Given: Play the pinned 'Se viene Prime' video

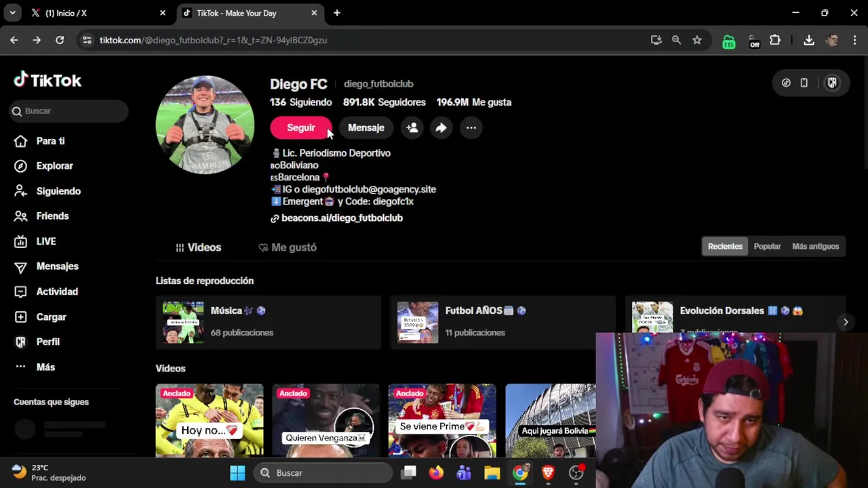Looking at the screenshot, I should [x=442, y=420].
